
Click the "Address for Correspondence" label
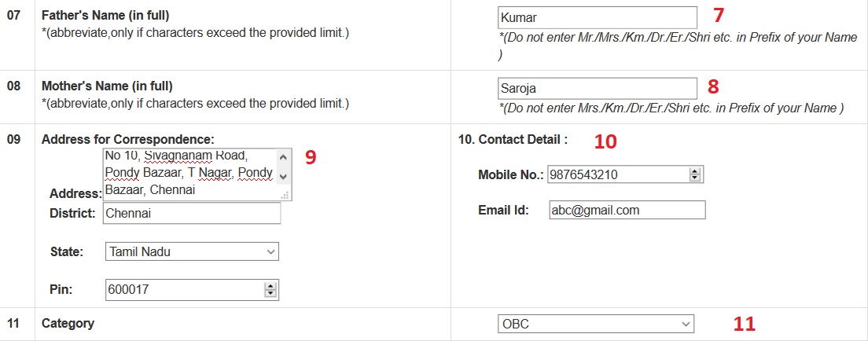(127, 139)
